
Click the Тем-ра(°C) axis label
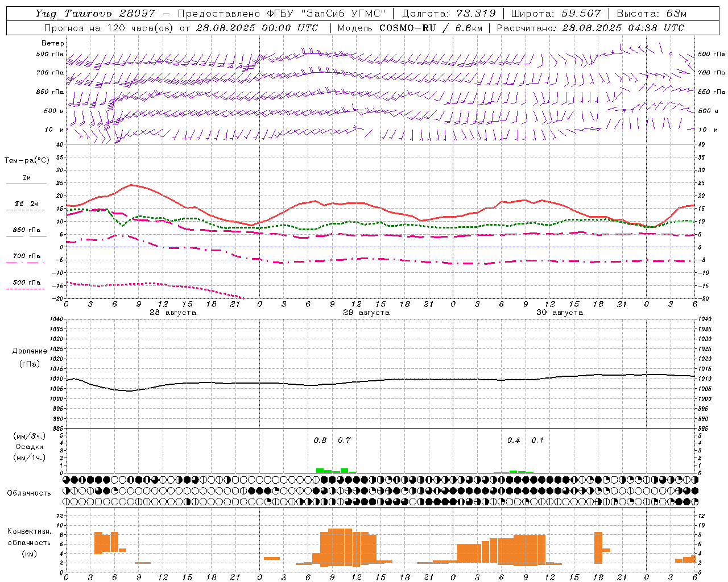pyautogui.click(x=27, y=161)
